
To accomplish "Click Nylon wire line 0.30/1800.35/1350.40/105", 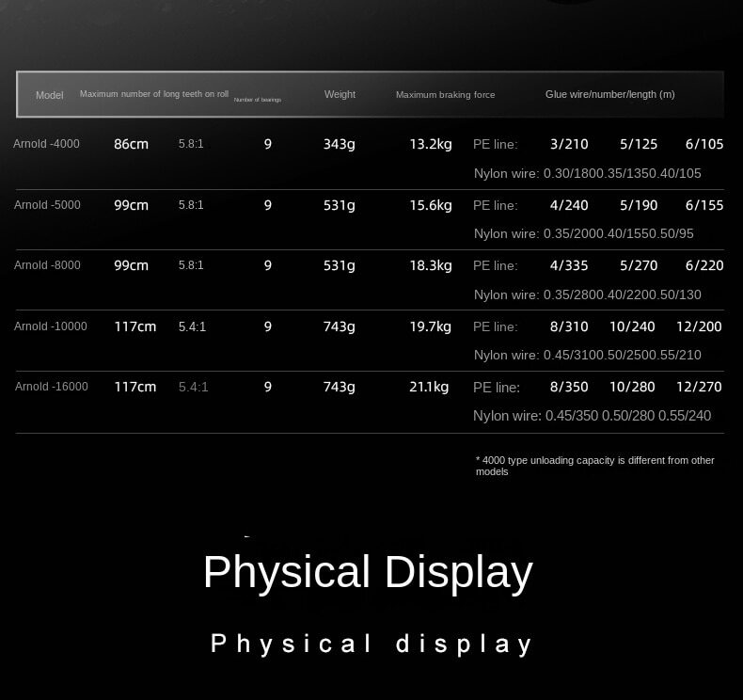I will point(588,173).
